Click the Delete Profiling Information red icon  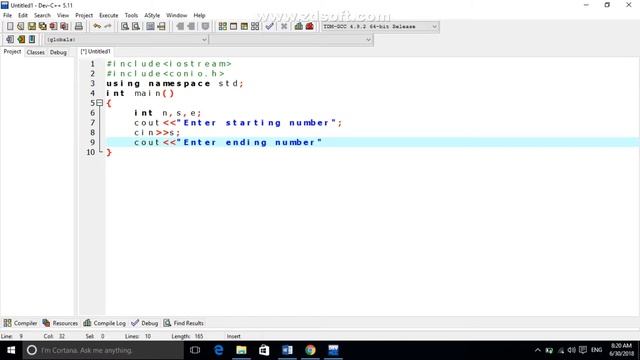tap(309, 27)
